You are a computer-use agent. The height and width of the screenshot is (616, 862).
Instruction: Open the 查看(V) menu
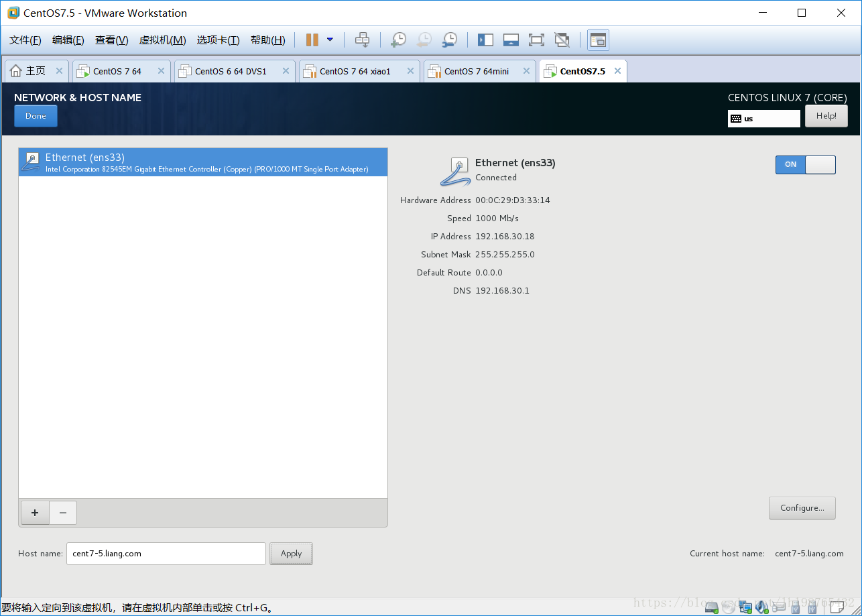coord(112,40)
